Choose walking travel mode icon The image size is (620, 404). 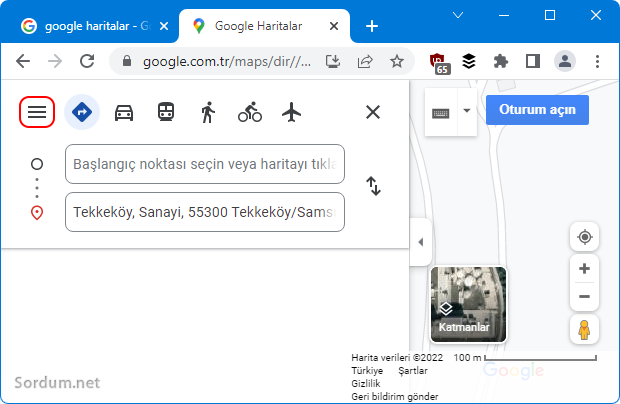(208, 112)
